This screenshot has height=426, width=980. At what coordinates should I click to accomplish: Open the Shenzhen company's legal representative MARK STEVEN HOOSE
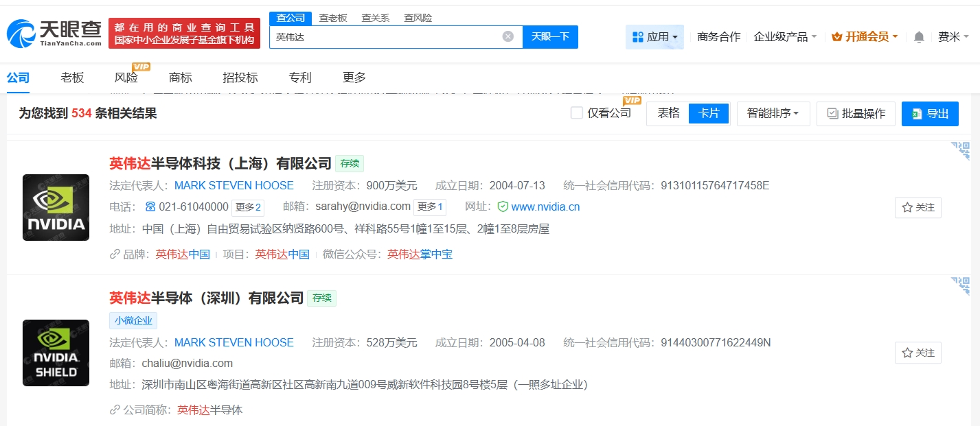(234, 342)
